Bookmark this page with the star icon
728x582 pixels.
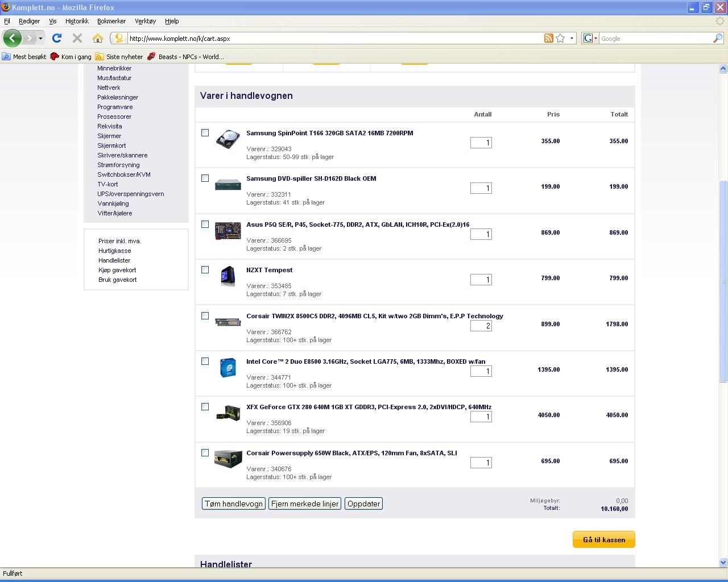pos(560,38)
